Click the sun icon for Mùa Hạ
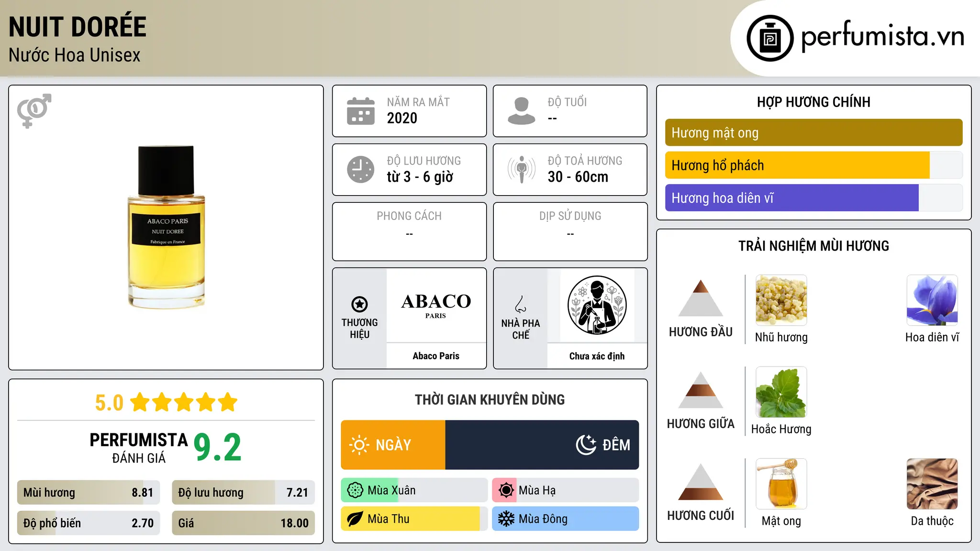980x551 pixels. tap(506, 490)
